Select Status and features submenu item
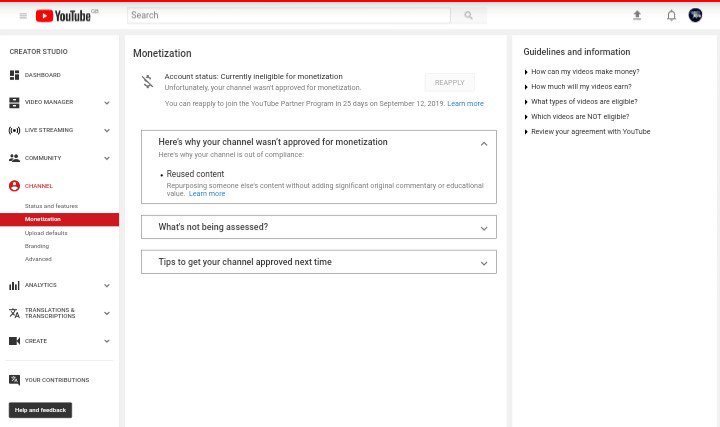This screenshot has width=720, height=427. (51, 206)
